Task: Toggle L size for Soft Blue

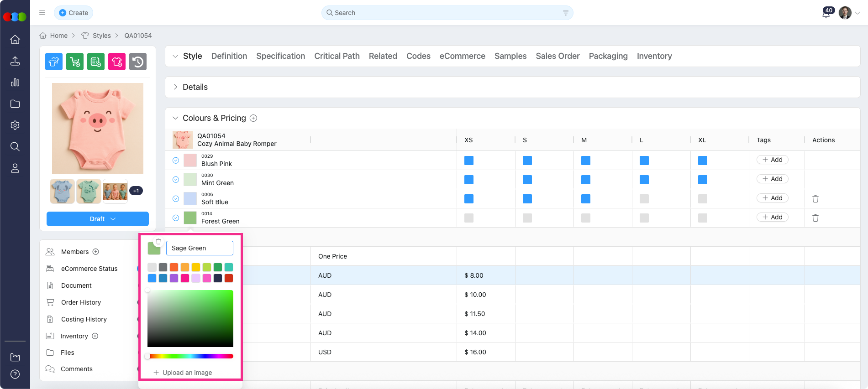Action: [644, 199]
